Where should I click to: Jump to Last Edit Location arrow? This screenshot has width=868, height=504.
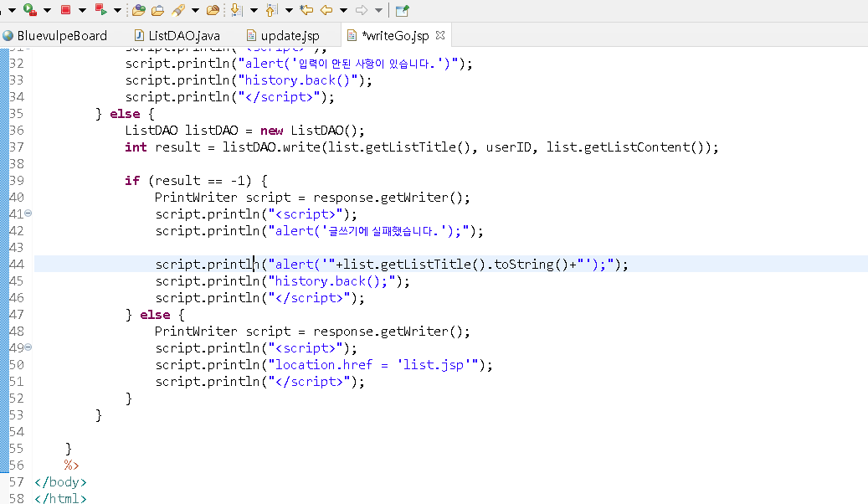(x=306, y=10)
